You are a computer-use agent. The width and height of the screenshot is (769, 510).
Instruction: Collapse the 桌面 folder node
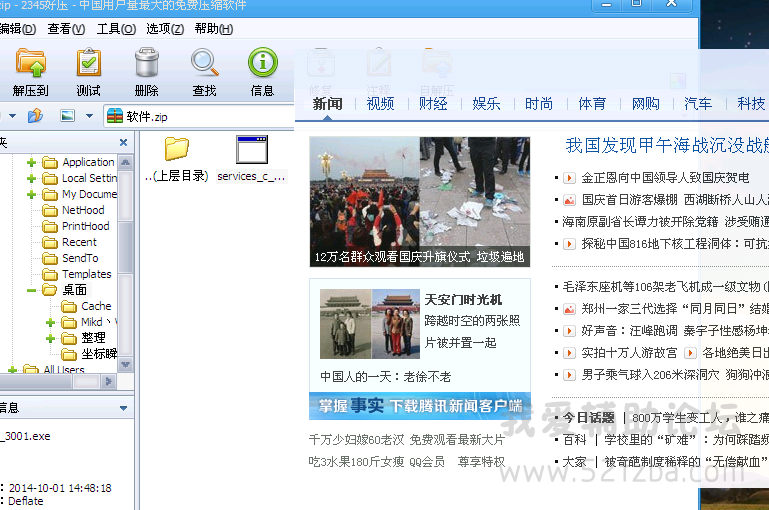point(31,290)
